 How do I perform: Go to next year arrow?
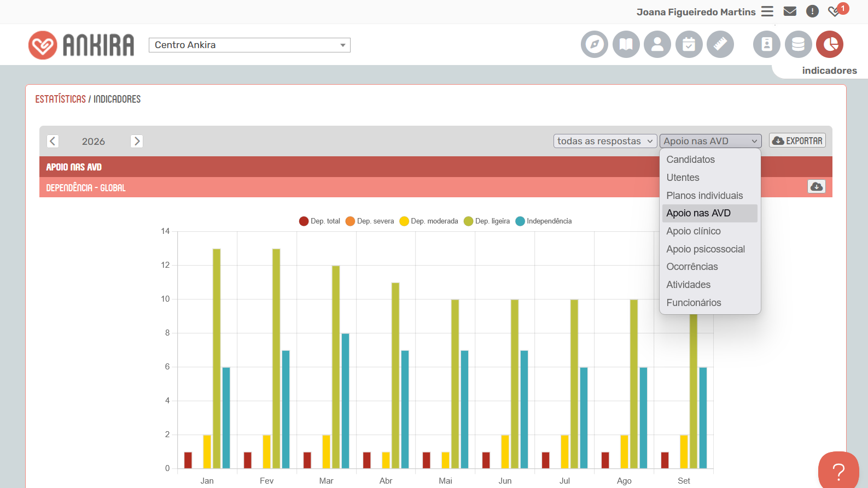(137, 141)
